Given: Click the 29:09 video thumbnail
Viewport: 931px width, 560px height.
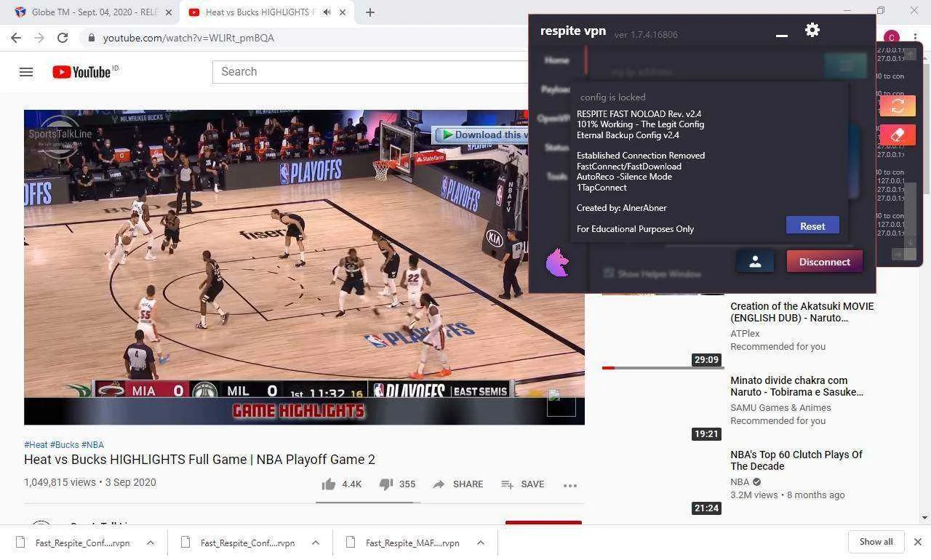Looking at the screenshot, I should [x=663, y=331].
